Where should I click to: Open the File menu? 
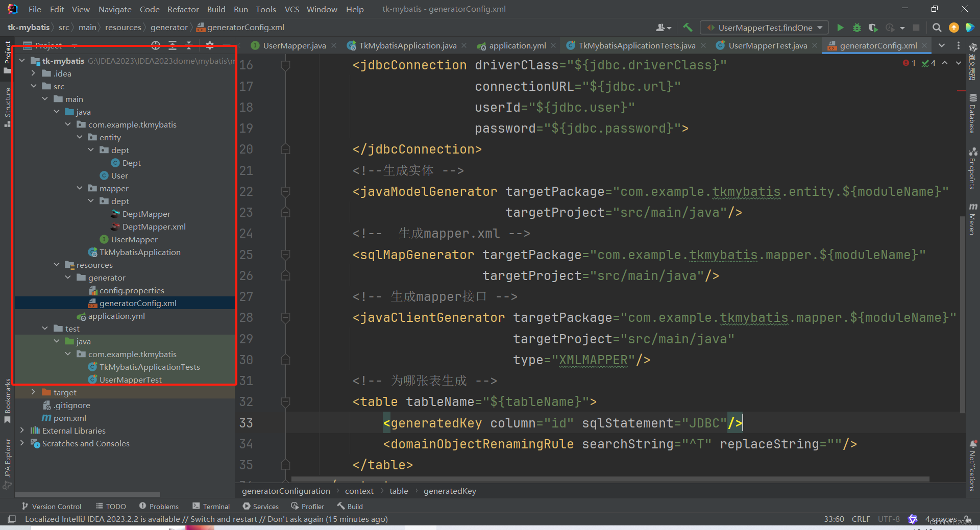click(x=35, y=9)
